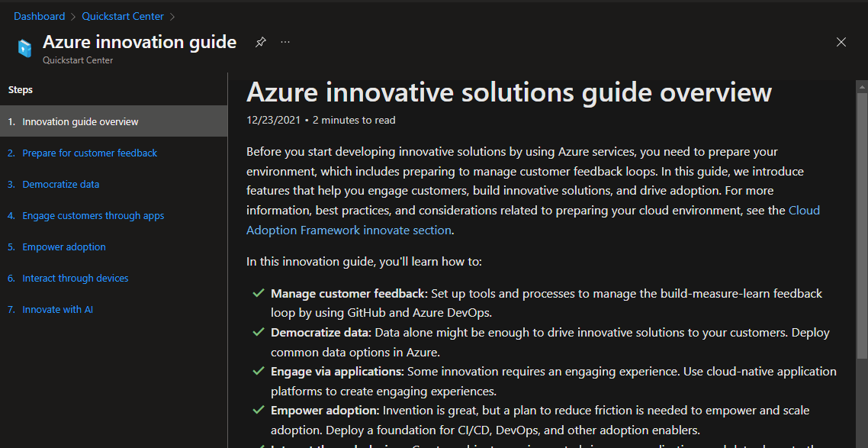Open the Innovate with AI step
Viewport: 868px width, 448px height.
coord(57,309)
